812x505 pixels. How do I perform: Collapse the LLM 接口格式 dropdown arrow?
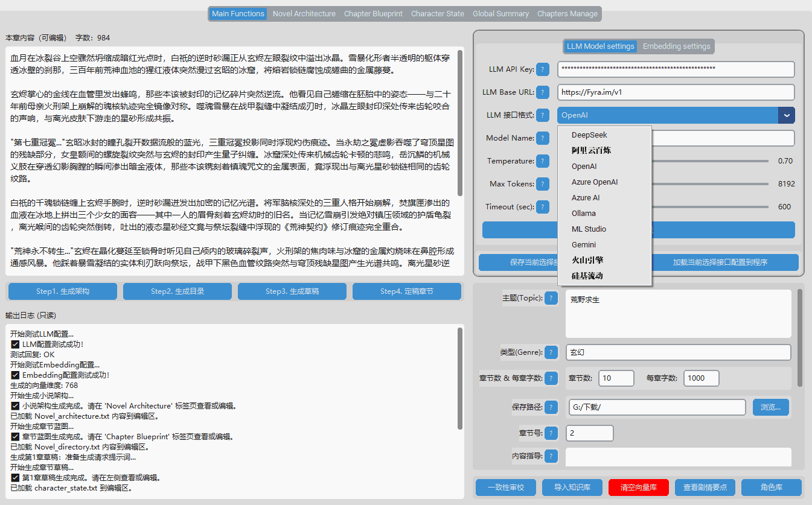click(786, 115)
